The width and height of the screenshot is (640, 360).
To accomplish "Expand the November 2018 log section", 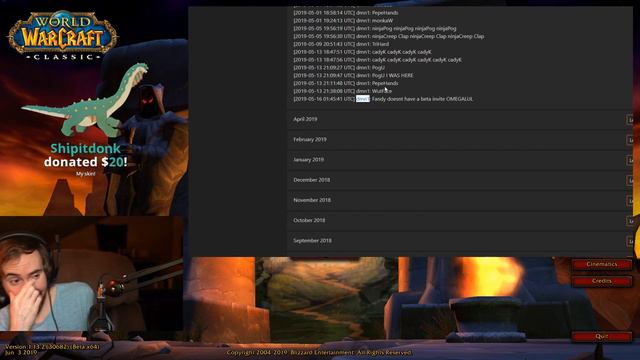I will tap(460, 200).
